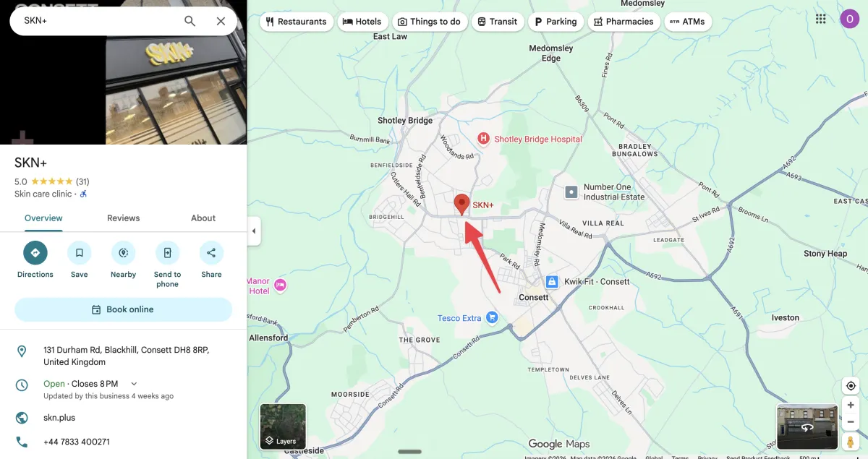Click the location pin icon beside address
Viewport: 868px width, 459px height.
click(x=22, y=351)
